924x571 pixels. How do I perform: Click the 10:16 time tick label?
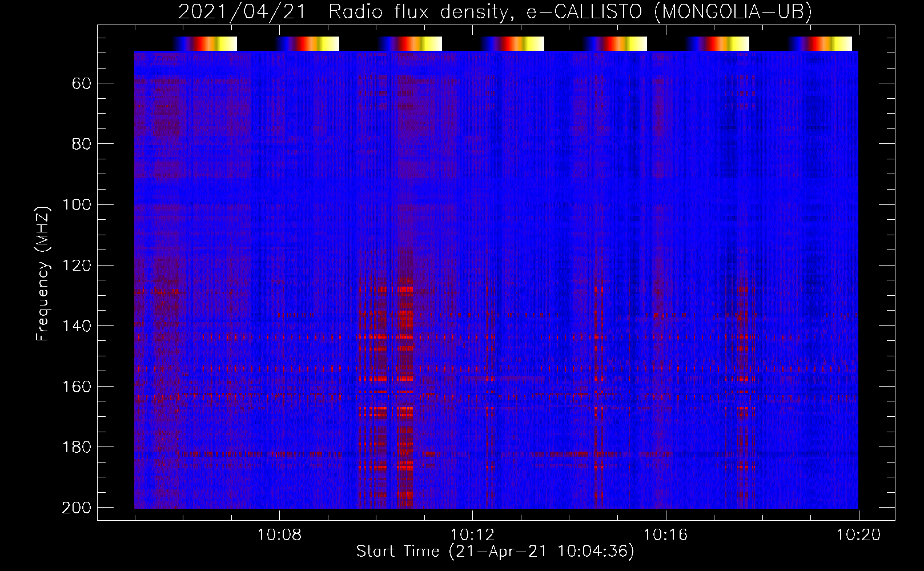coord(665,534)
